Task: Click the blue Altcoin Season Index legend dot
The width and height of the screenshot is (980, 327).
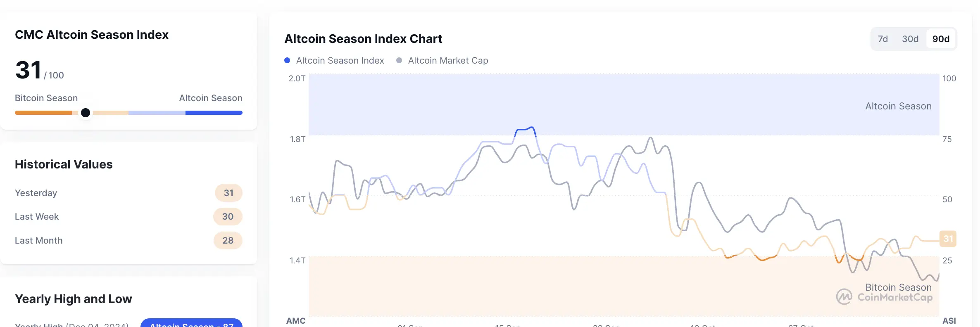Action: [286, 60]
